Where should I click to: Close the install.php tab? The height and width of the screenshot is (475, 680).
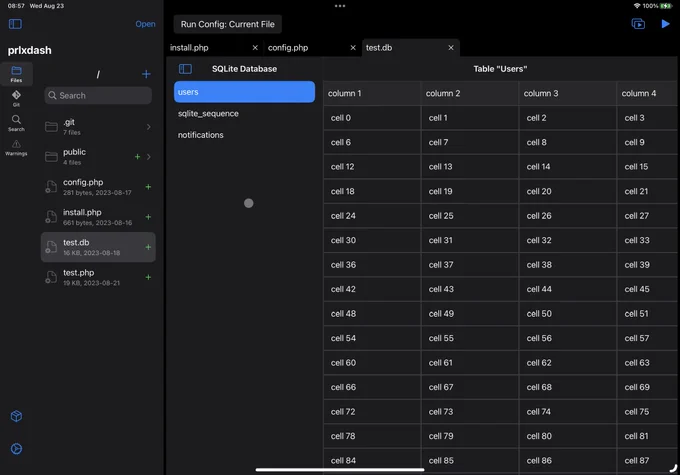[x=255, y=48]
